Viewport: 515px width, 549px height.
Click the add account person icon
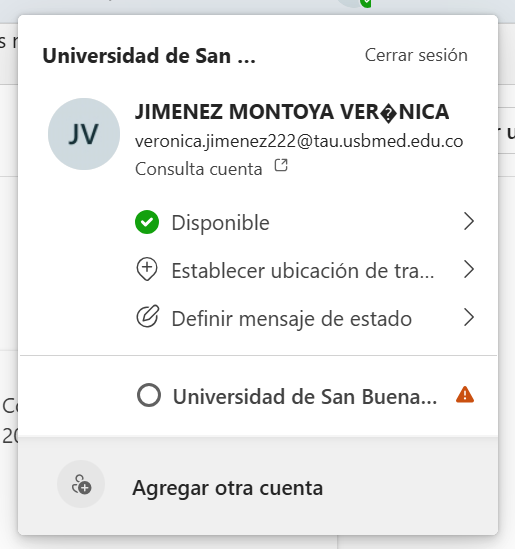(81, 485)
